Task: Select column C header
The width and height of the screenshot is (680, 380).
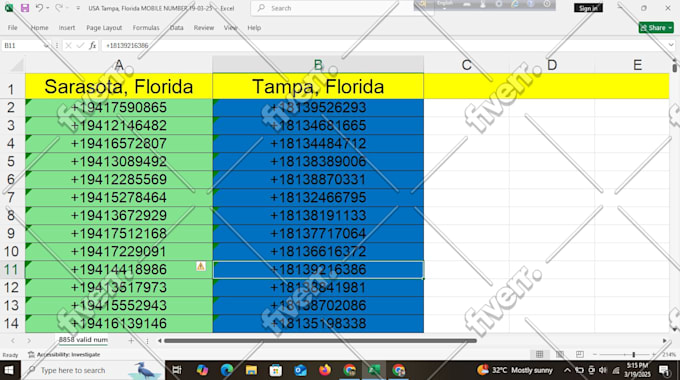Action: (466, 65)
